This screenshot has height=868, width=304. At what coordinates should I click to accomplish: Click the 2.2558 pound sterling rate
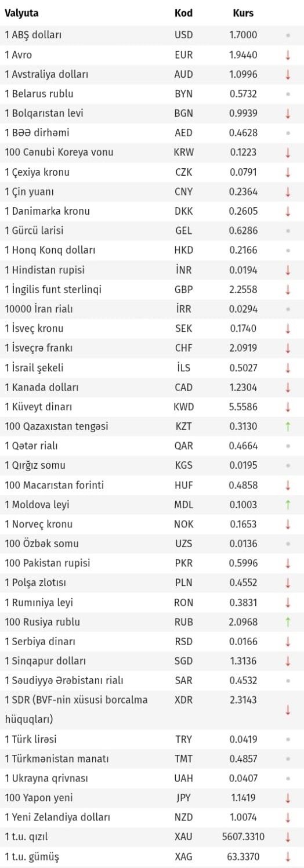[243, 290]
